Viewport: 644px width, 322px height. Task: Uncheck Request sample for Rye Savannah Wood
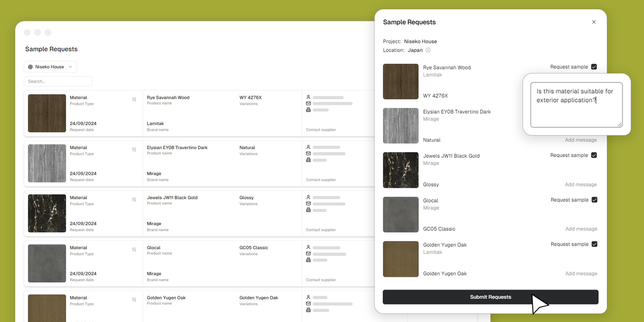(594, 67)
